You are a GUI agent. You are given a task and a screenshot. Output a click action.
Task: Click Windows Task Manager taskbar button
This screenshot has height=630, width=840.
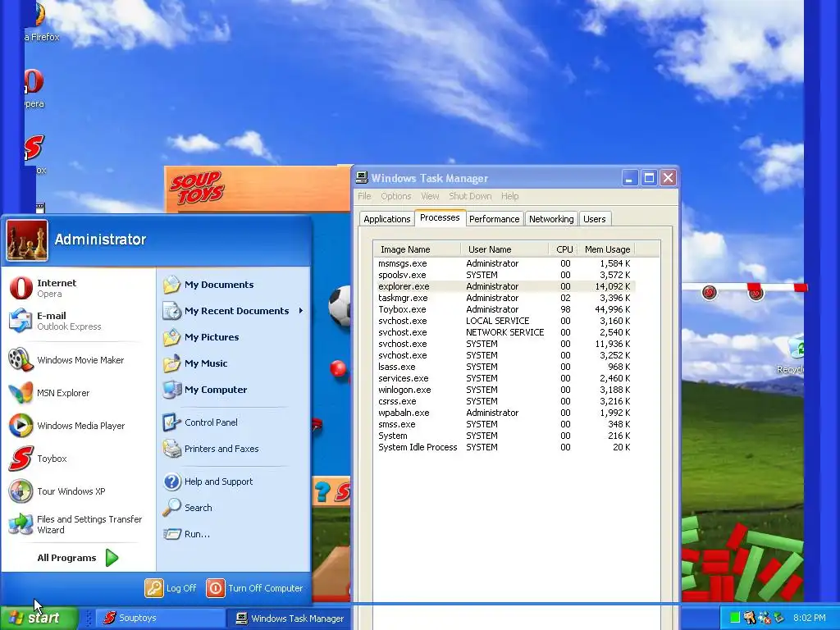point(290,619)
